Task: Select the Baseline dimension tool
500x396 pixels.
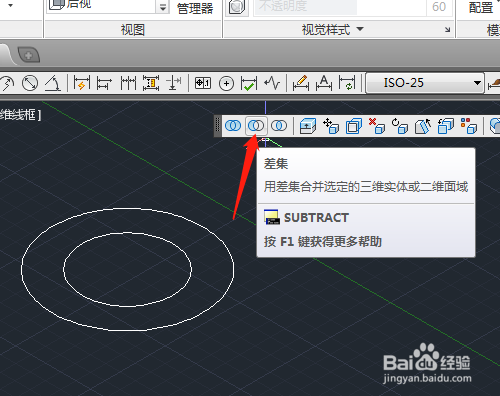Action: tap(104, 83)
